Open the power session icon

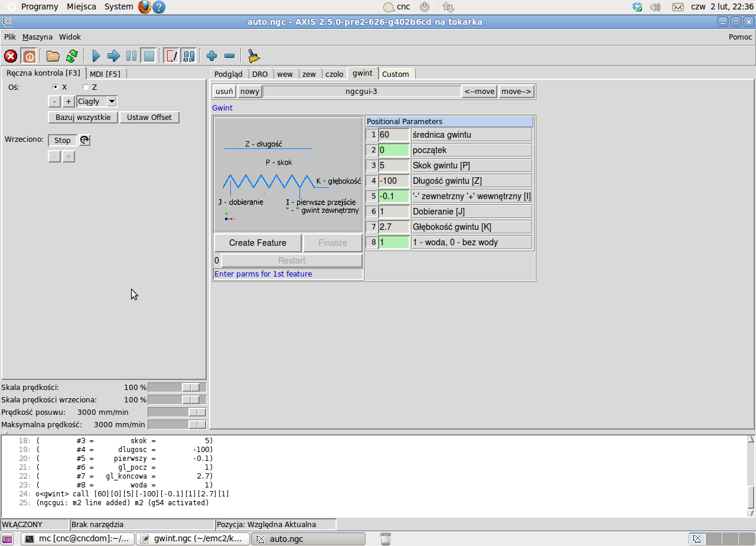tap(425, 7)
